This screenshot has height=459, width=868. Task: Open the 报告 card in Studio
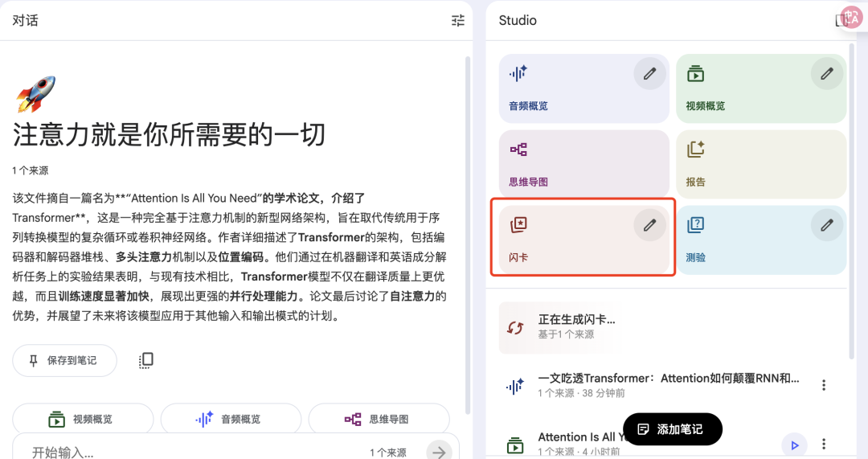[x=761, y=165]
